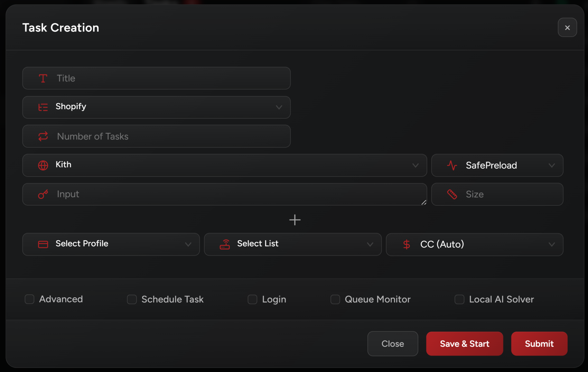Close the Task Creation dialog with X
The image size is (588, 372).
(x=567, y=28)
